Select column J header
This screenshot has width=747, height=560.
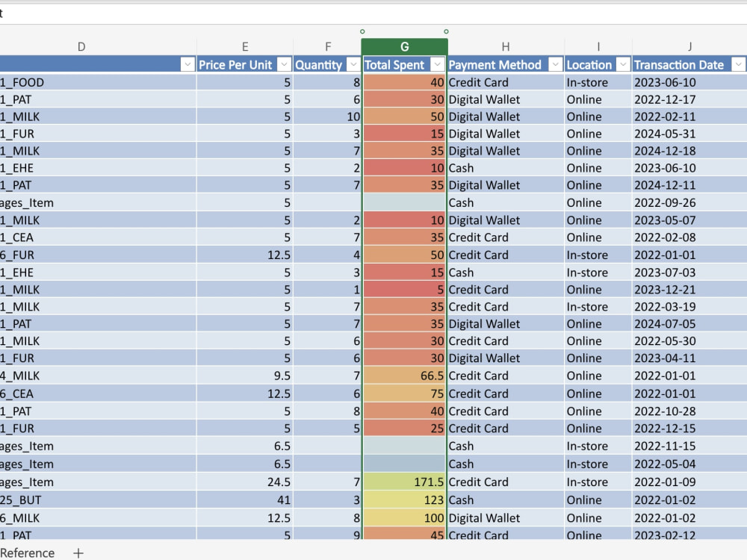coord(689,46)
